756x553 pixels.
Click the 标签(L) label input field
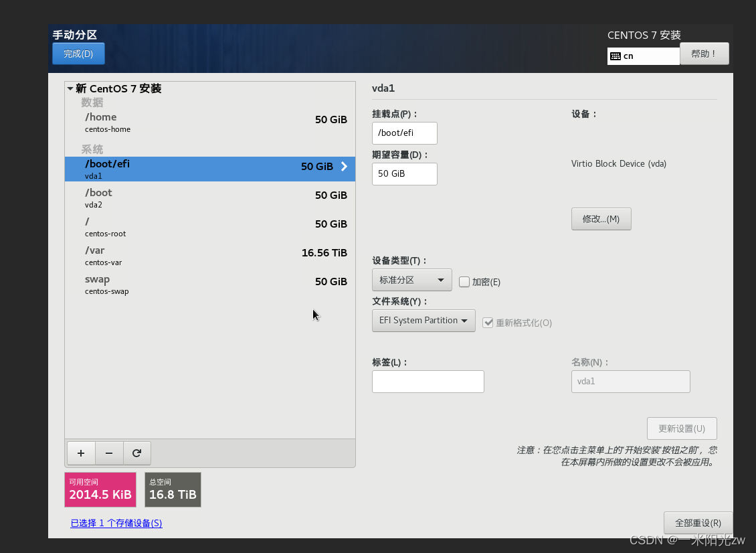pyautogui.click(x=428, y=381)
